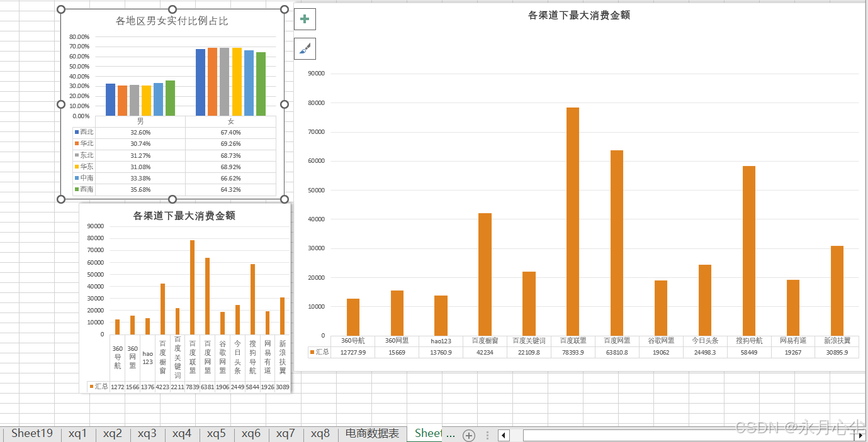Click the 80.00% axis label
This screenshot has height=442, width=868.
coord(79,36)
